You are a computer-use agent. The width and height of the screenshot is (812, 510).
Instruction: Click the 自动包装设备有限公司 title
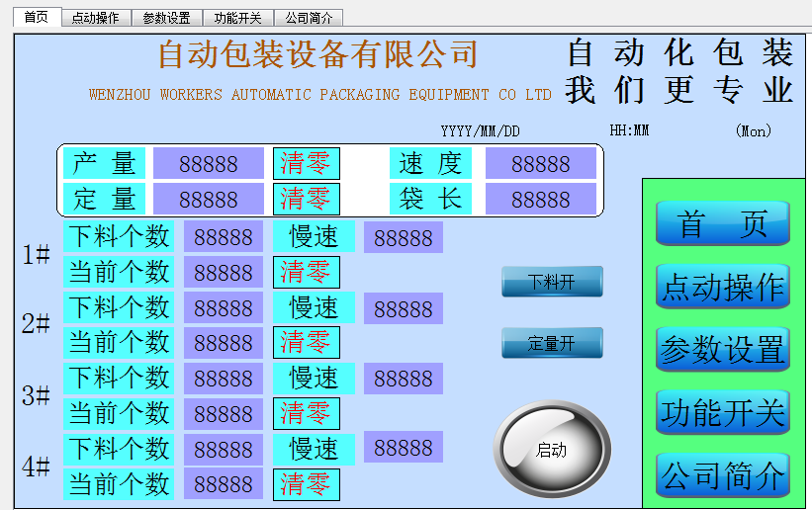[317, 54]
